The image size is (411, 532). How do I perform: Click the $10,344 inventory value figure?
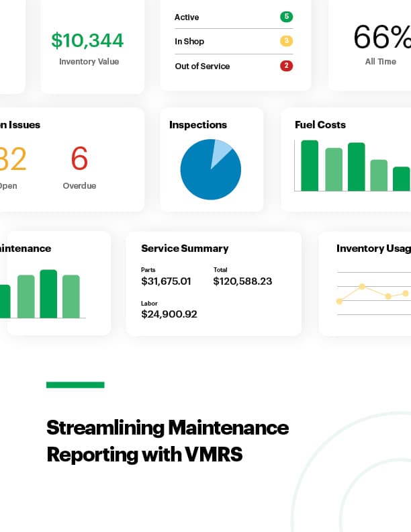(87, 40)
